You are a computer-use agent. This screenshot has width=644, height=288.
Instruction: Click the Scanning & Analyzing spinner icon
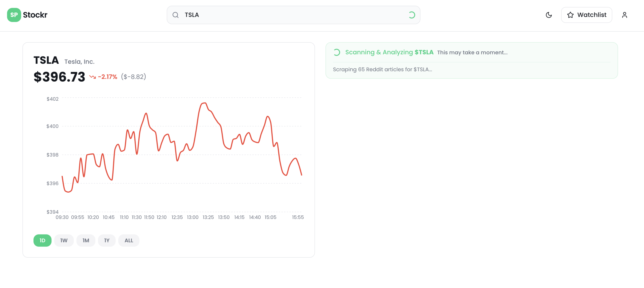click(x=337, y=52)
